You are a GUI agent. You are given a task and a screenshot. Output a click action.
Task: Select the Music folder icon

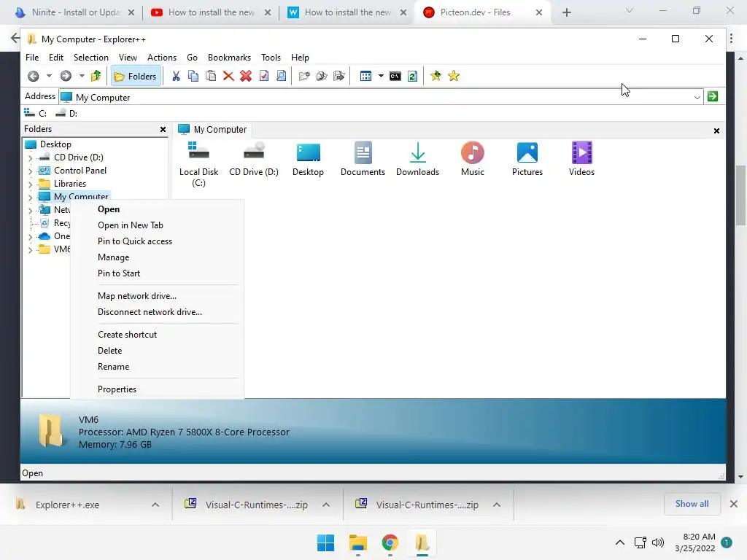(x=473, y=160)
